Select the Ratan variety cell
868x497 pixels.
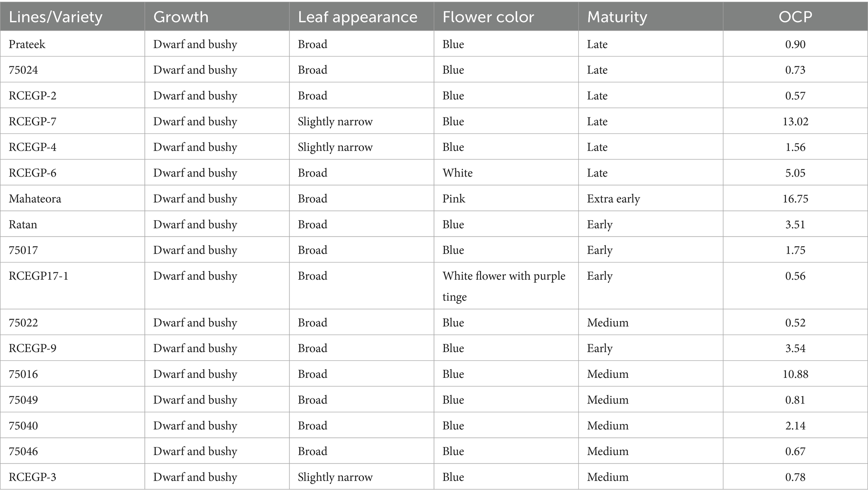[23, 224]
